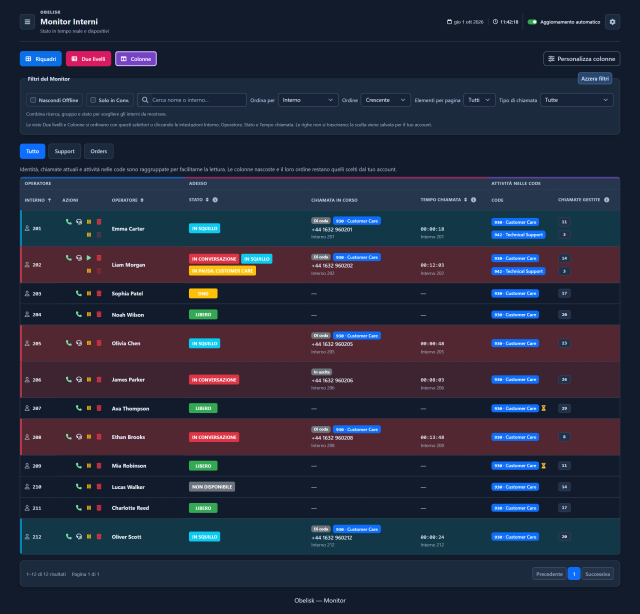Select the Orders group tab
The image size is (640, 614).
click(x=99, y=151)
